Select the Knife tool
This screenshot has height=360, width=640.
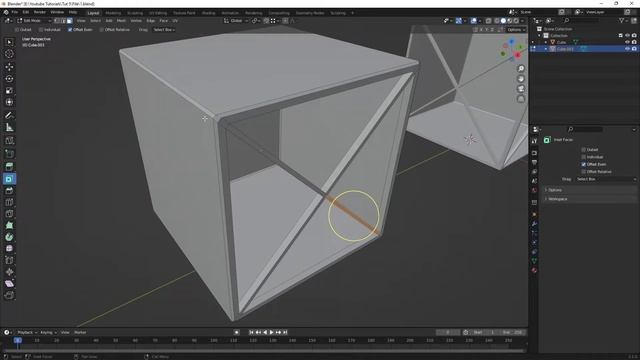9,214
